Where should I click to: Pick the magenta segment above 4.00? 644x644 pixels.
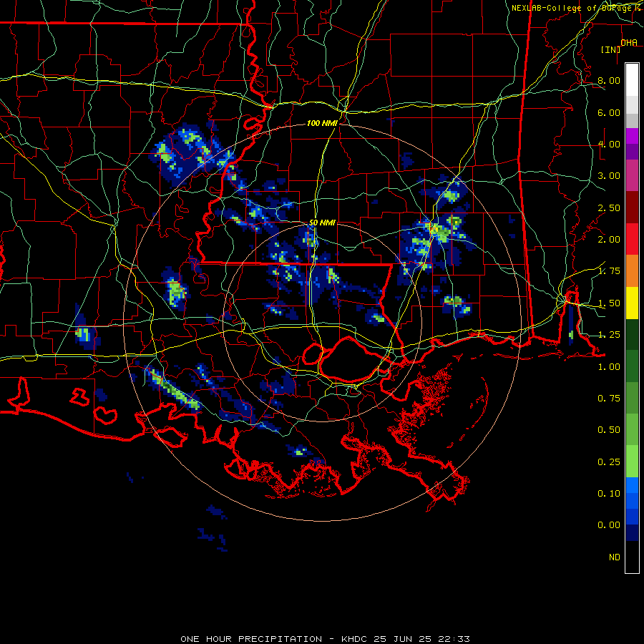coord(632,137)
